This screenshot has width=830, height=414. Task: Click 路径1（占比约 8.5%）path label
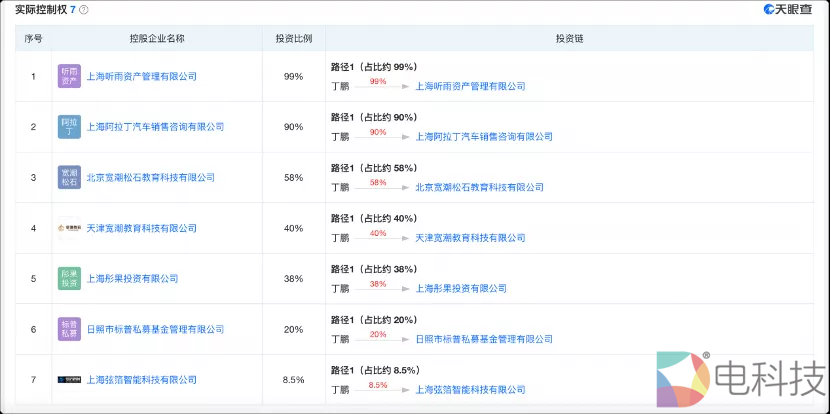click(377, 370)
